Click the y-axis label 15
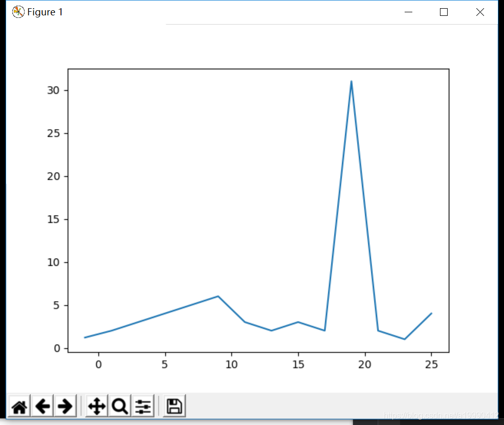The image size is (504, 425). 53,219
